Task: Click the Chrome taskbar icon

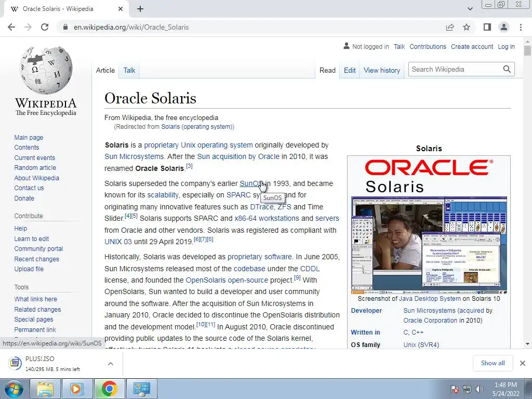Action: pos(109,389)
